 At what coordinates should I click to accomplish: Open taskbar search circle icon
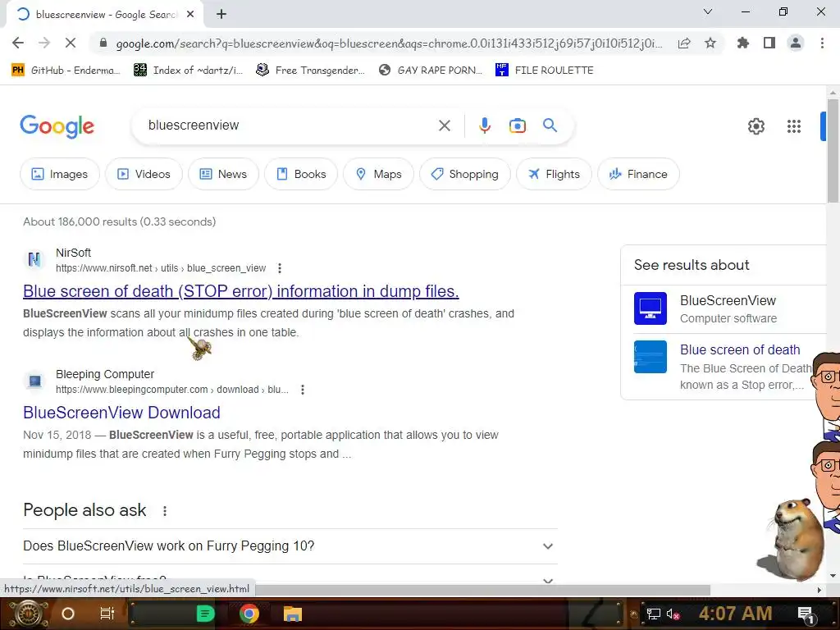coord(68,614)
